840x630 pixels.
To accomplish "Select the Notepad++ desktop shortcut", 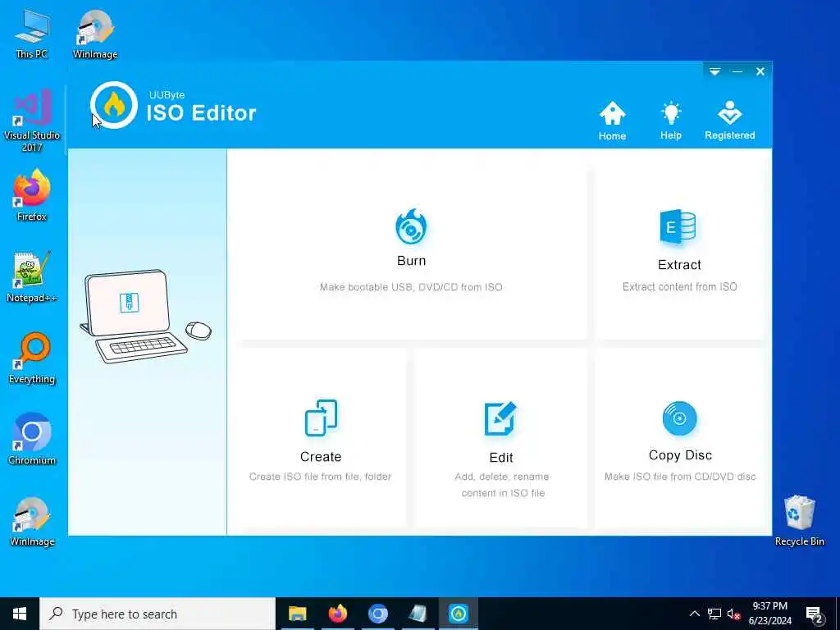I will click(x=32, y=277).
